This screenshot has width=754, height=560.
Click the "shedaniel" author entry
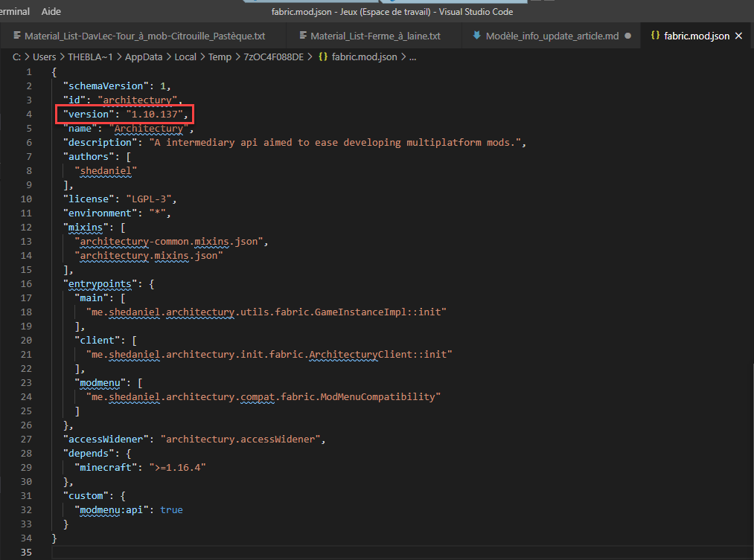click(x=106, y=170)
